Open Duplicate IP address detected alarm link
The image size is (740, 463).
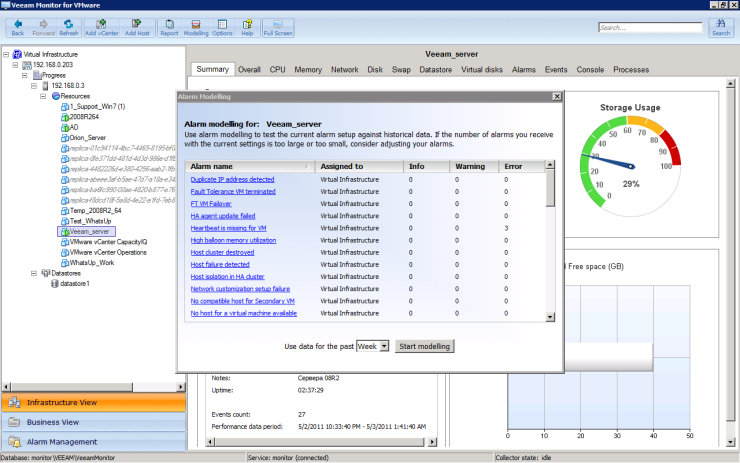[232, 179]
